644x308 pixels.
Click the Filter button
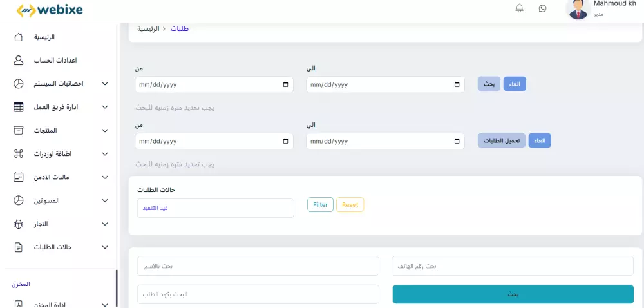click(320, 205)
